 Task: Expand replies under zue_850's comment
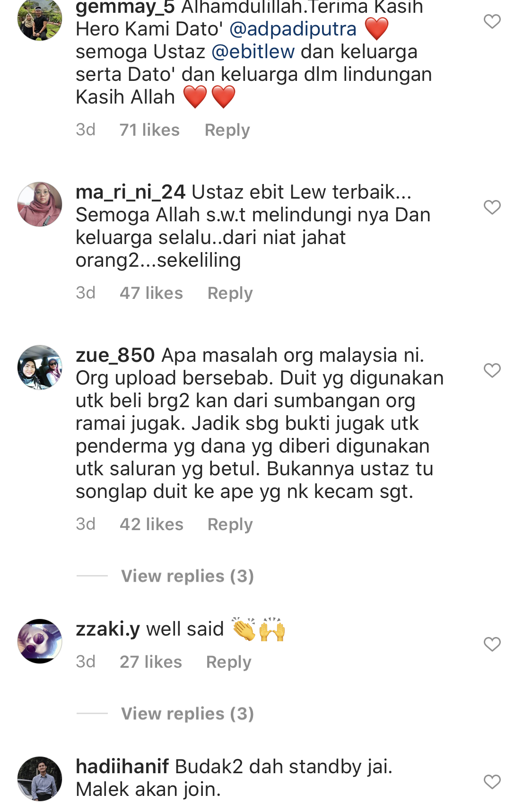point(187,576)
